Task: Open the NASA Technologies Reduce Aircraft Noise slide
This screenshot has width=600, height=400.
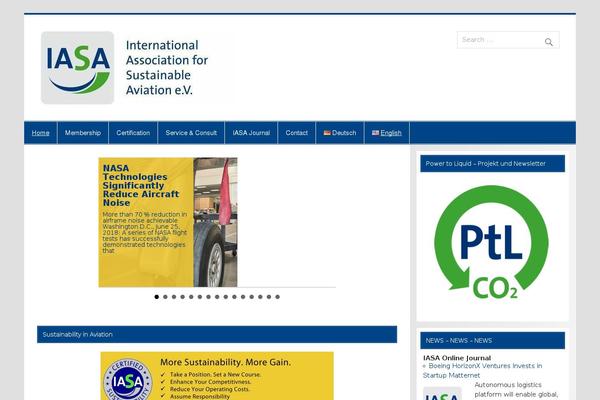Action: coord(141,185)
